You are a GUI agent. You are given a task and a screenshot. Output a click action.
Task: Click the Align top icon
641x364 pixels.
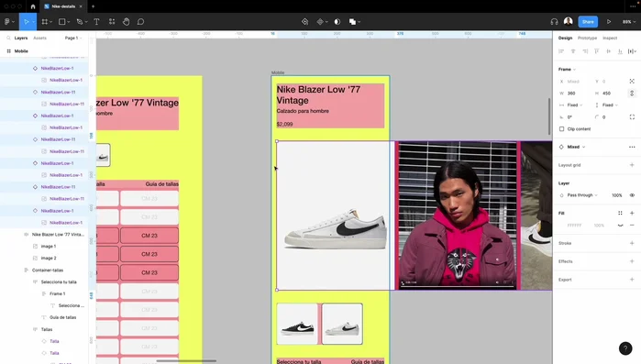[597, 51]
